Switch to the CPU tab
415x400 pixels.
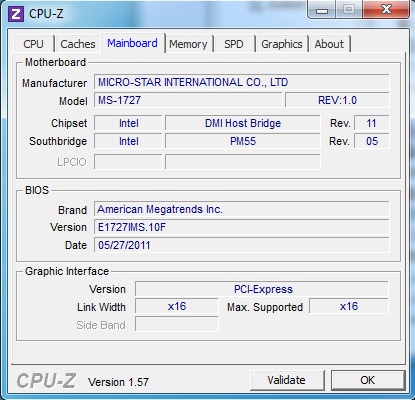(x=33, y=44)
